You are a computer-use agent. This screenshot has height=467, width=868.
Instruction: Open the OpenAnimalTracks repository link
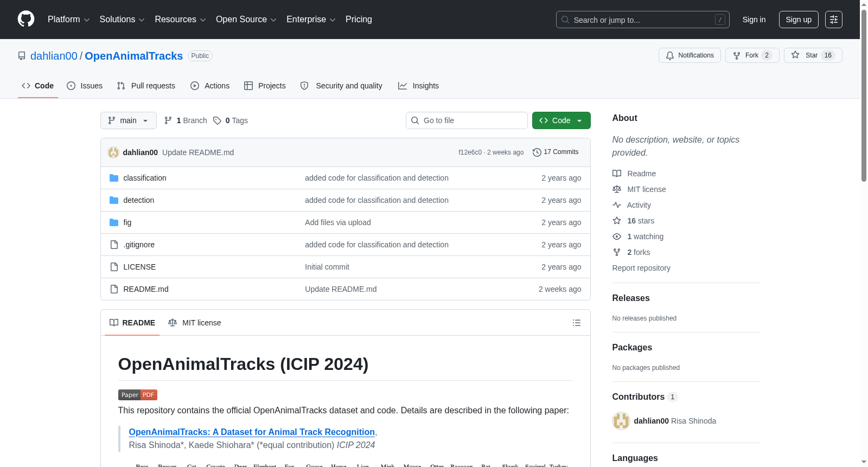coord(134,56)
